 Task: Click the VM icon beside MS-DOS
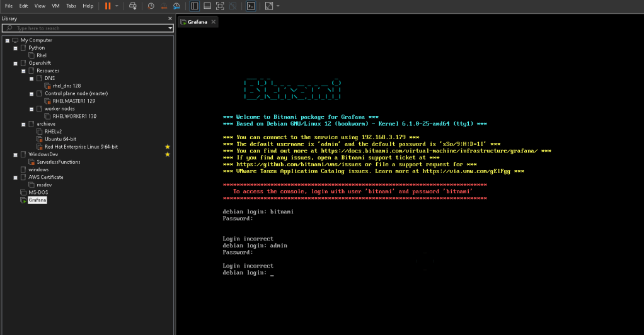[23, 192]
